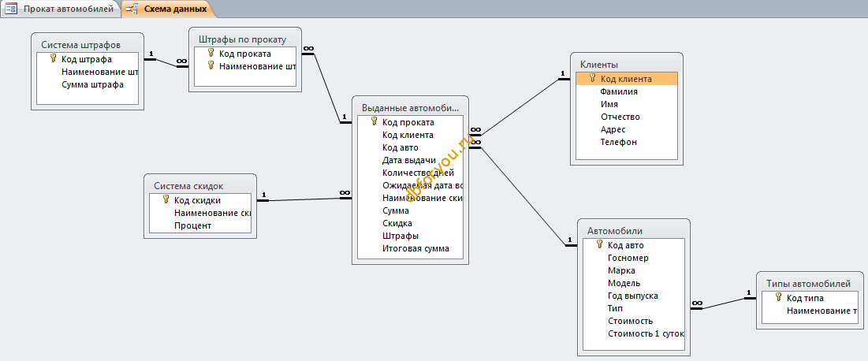
Task: Select Наименование ски field in Выданные автомобили
Action: 410,198
